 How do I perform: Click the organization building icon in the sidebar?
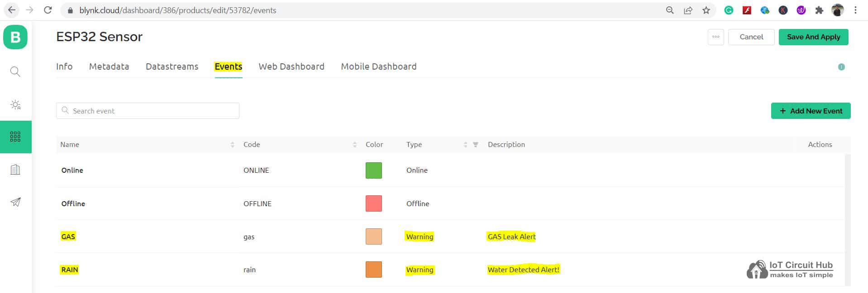click(15, 170)
